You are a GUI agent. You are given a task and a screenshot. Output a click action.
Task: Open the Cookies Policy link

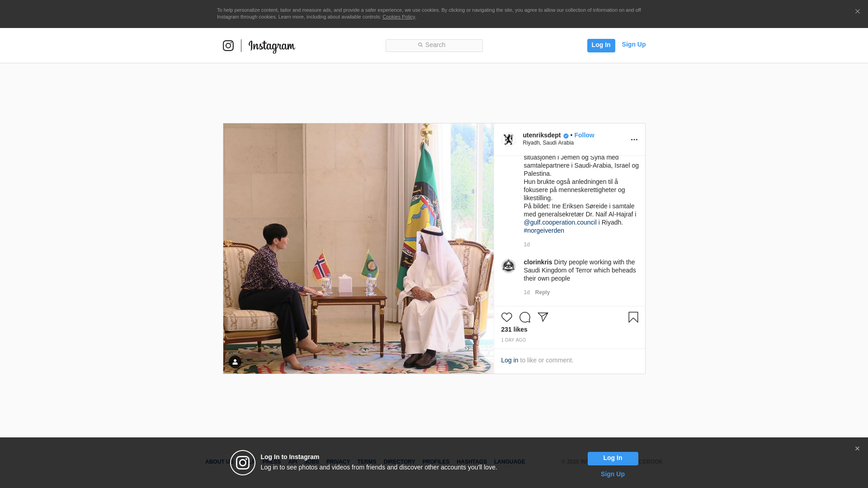click(x=399, y=17)
